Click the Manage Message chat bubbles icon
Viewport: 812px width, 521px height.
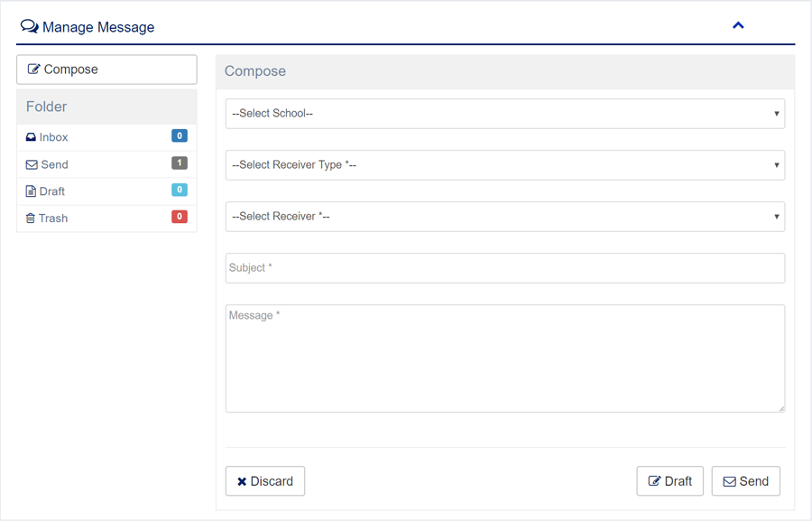click(29, 27)
